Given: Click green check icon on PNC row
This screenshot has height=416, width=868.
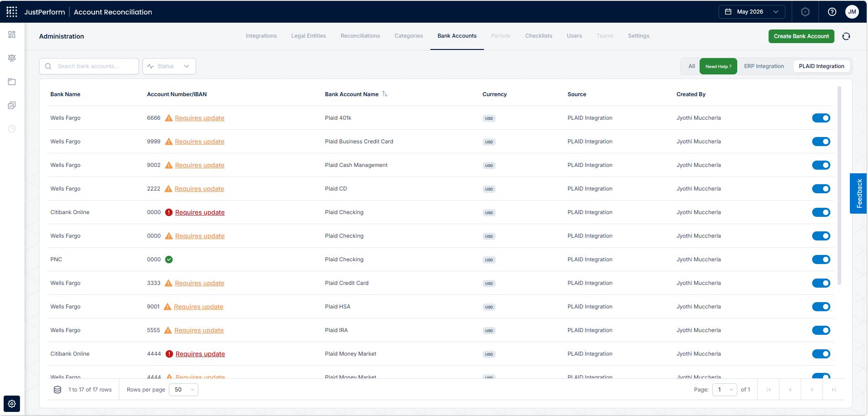Looking at the screenshot, I should click(x=169, y=259).
